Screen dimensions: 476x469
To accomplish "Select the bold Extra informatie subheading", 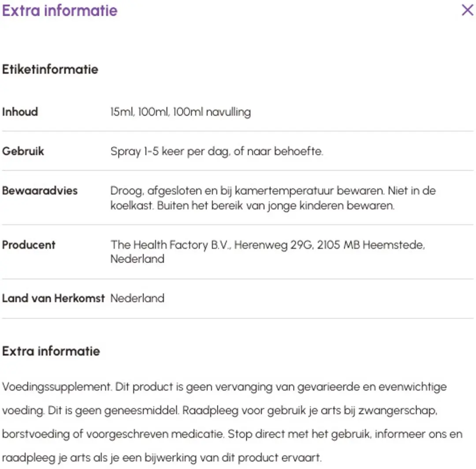I will tap(51, 351).
